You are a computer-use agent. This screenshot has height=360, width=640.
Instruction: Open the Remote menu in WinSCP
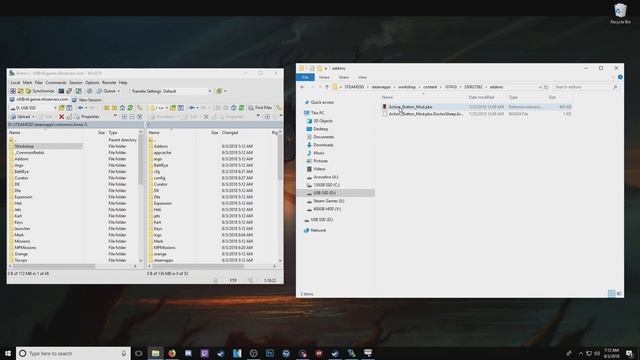tap(109, 82)
